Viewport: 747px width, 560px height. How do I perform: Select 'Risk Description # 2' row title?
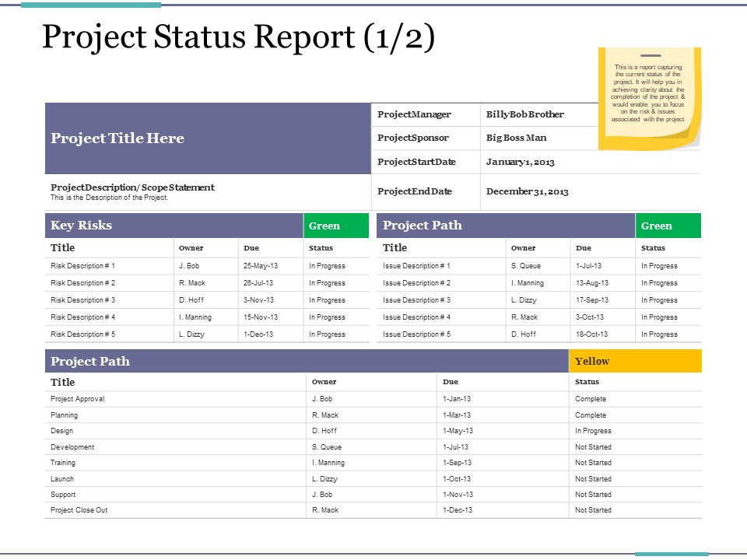[x=82, y=283]
